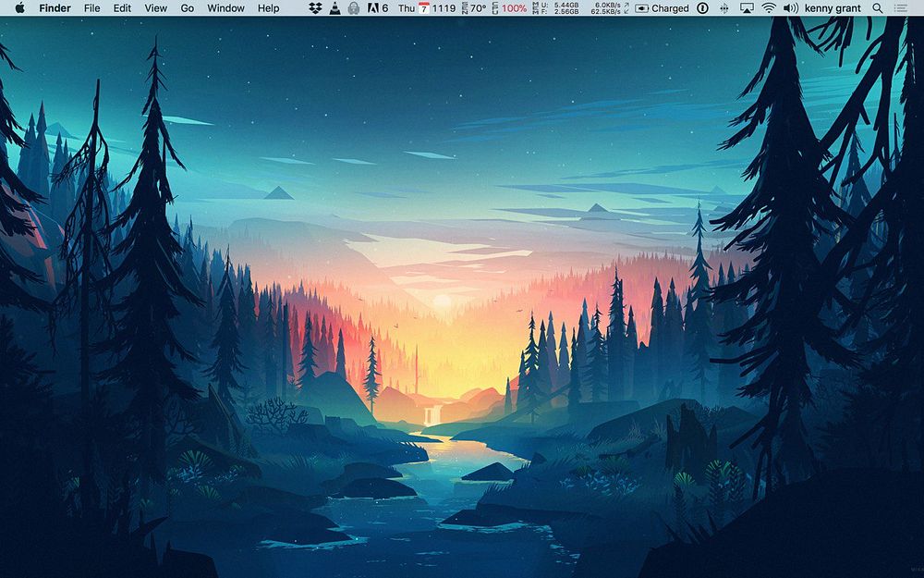The height and width of the screenshot is (578, 924).
Task: Click the memory usage 5.44GB readout
Action: pyautogui.click(x=556, y=8)
